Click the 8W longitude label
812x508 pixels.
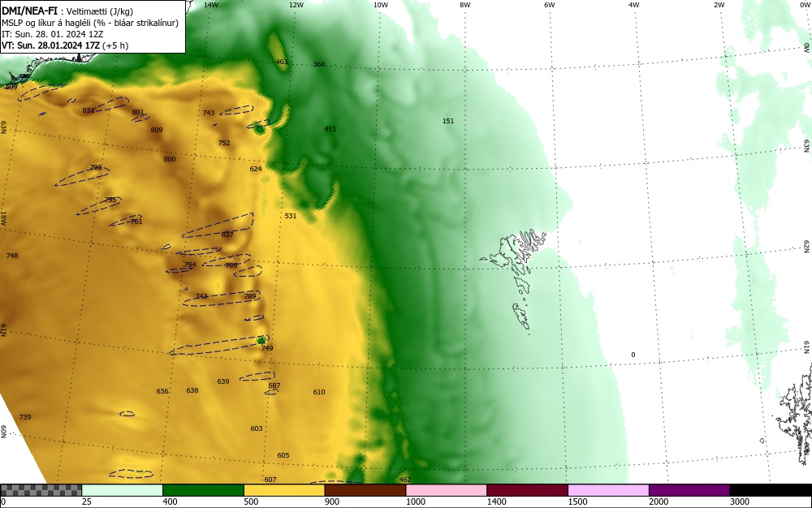click(465, 5)
